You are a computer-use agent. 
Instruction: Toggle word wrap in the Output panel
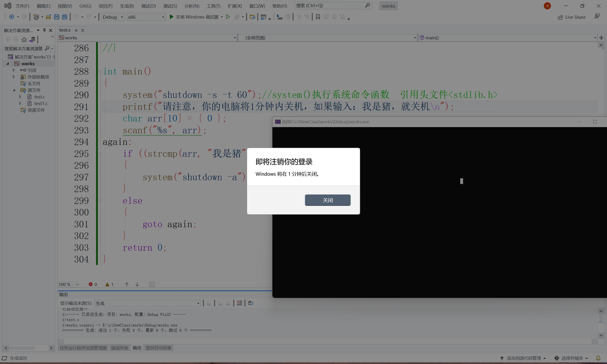pos(250,303)
